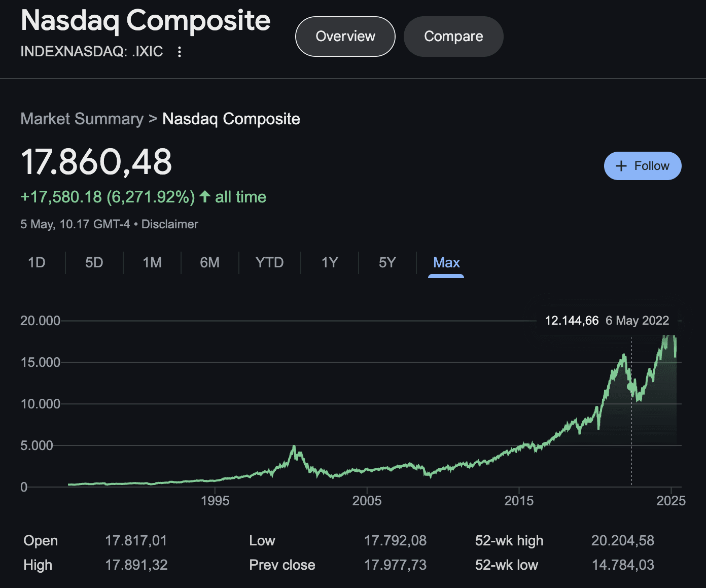
Task: Click the green up arrow beside all time
Action: pyautogui.click(x=205, y=197)
